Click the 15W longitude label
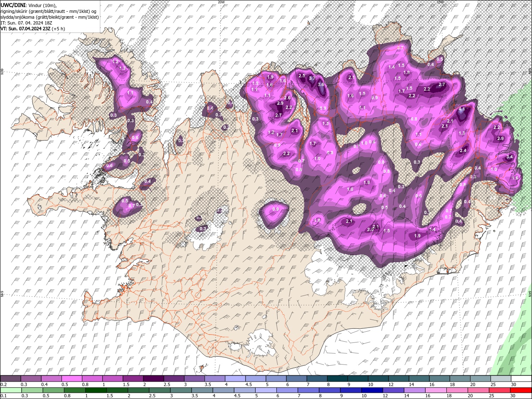532x399 pixels. click(x=440, y=2)
